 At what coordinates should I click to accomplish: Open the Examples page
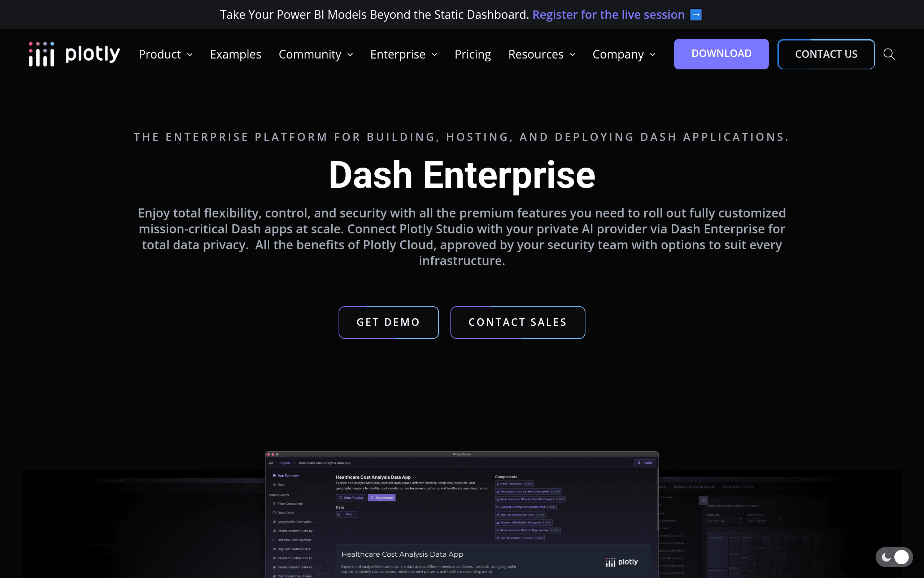[236, 54]
